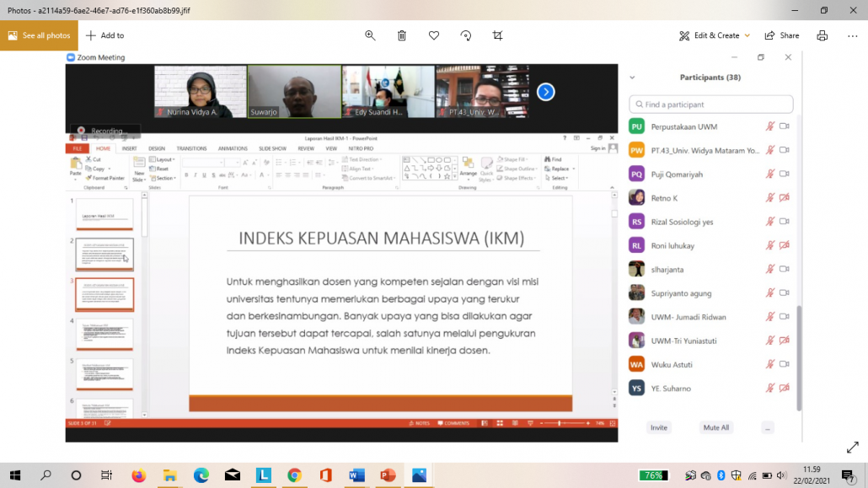
Task: Click Share button
Action: (782, 35)
